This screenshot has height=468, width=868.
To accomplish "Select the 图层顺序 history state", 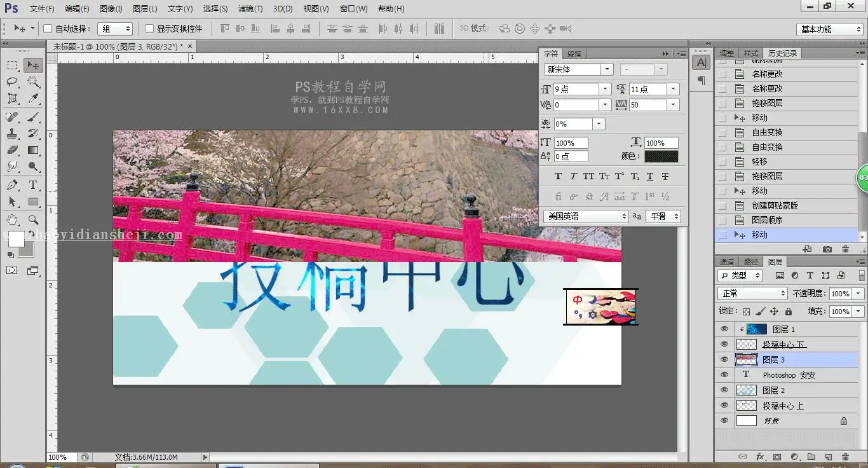I will click(x=786, y=220).
